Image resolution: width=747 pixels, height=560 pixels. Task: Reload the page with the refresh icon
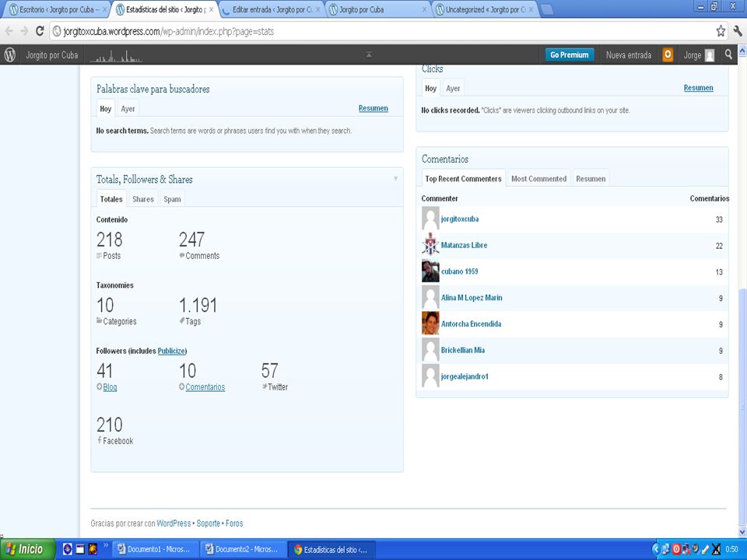pyautogui.click(x=40, y=31)
